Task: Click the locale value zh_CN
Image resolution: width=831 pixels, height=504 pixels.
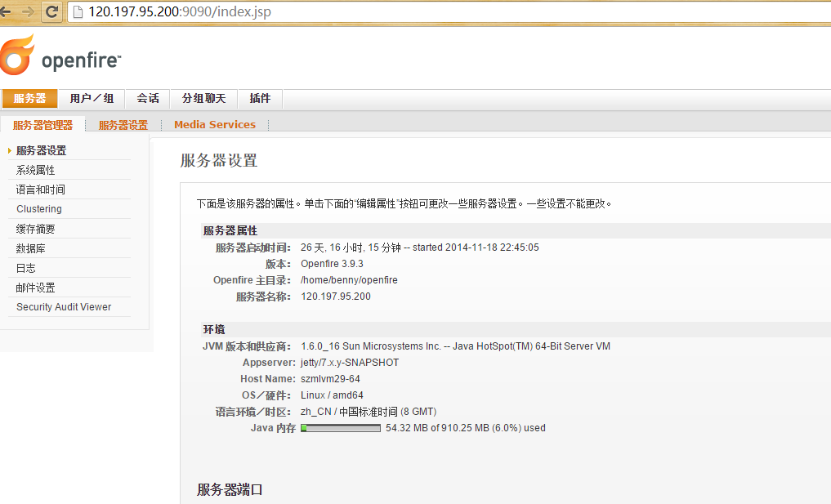Action: [x=369, y=412]
